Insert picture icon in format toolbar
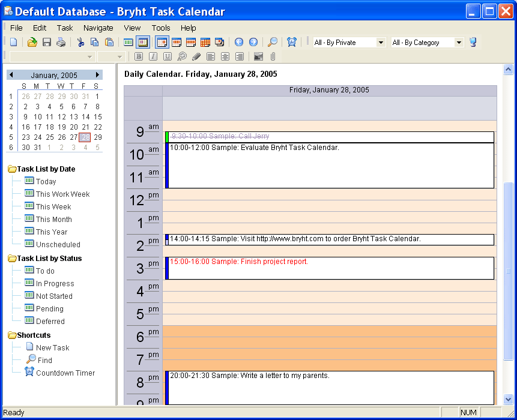Viewport: 517px width, 420px height. click(x=258, y=56)
